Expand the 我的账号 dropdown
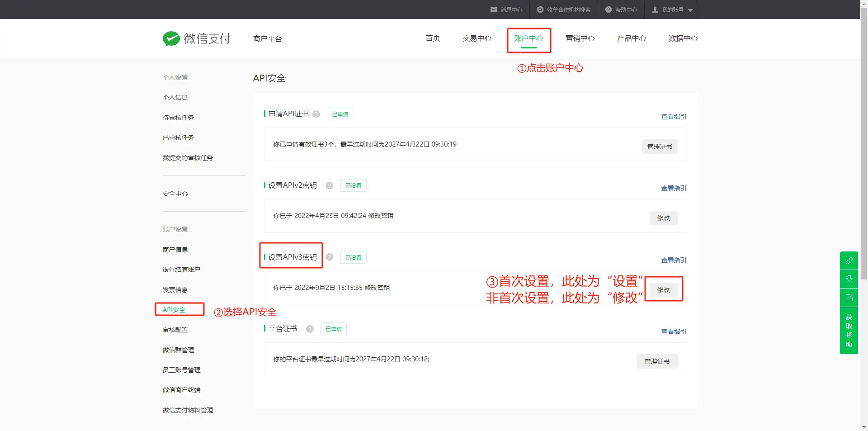The width and height of the screenshot is (868, 431). click(672, 9)
